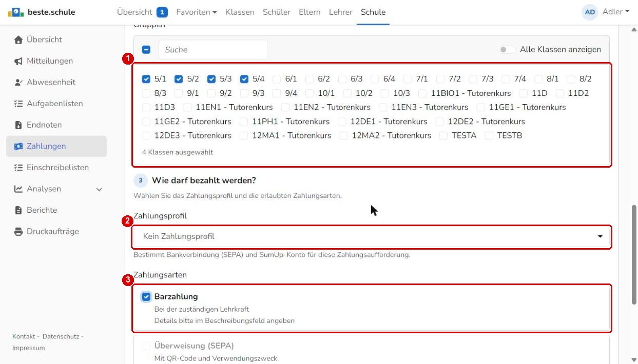The height and width of the screenshot is (364, 638).
Task: Select the Schule tab
Action: (373, 12)
